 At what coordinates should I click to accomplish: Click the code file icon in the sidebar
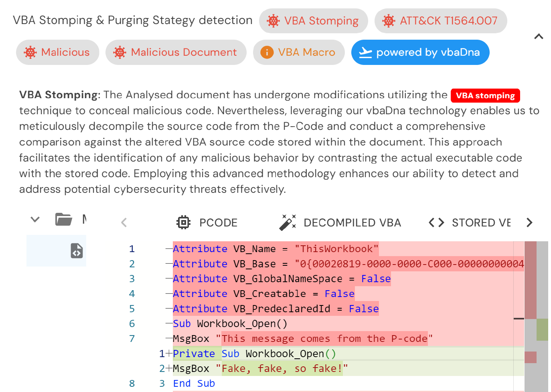tap(76, 251)
